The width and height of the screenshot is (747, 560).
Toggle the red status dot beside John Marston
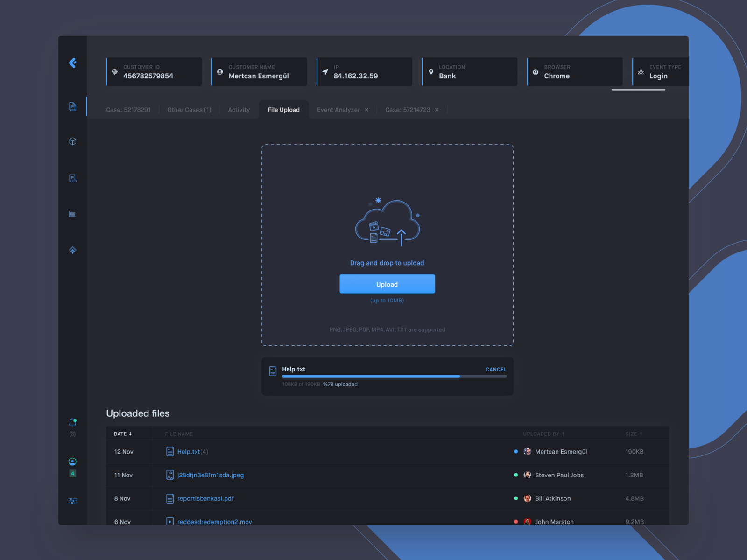pyautogui.click(x=515, y=522)
